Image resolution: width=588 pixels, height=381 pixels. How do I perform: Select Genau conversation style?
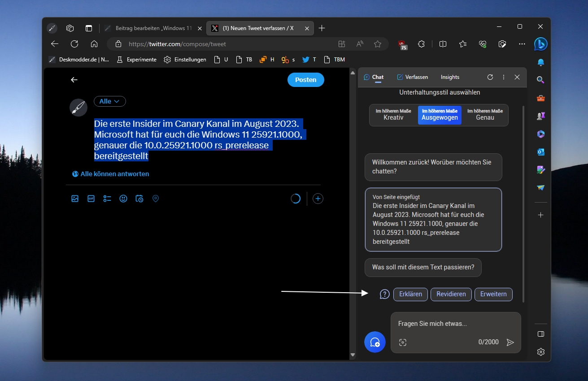[485, 115]
